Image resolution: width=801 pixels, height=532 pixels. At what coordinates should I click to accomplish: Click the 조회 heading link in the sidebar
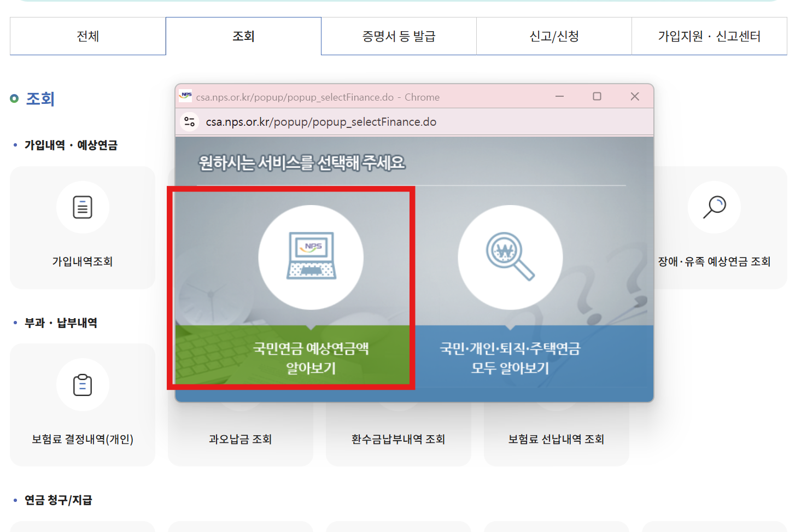pyautogui.click(x=39, y=98)
